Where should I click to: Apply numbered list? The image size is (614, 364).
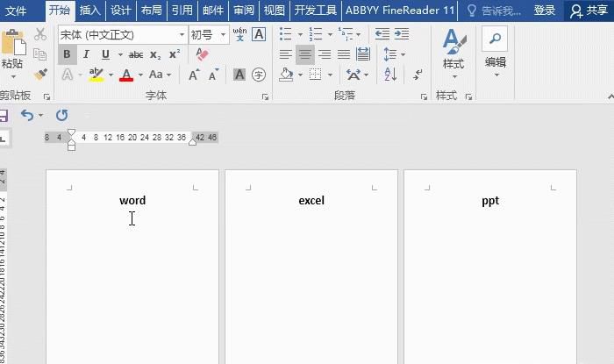point(316,34)
